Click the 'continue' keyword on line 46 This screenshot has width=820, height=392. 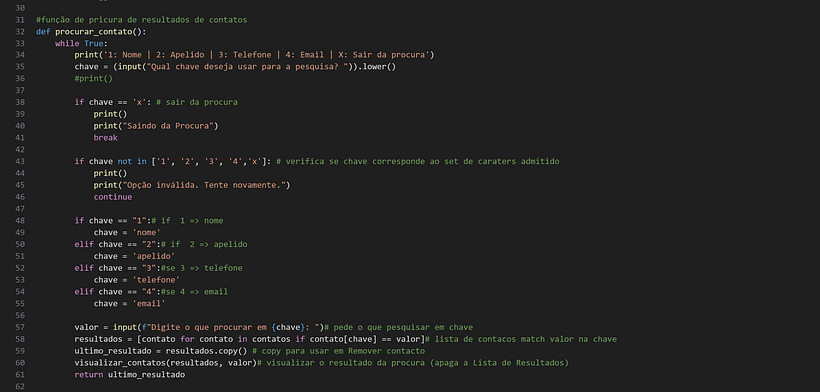coord(113,197)
